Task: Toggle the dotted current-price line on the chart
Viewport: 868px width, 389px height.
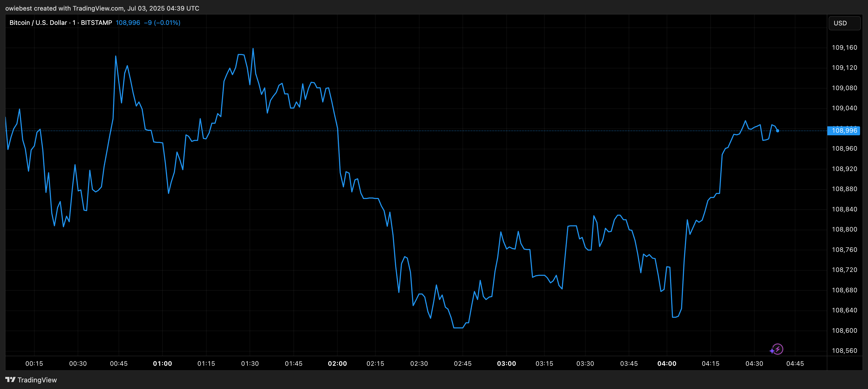Action: click(573, 131)
